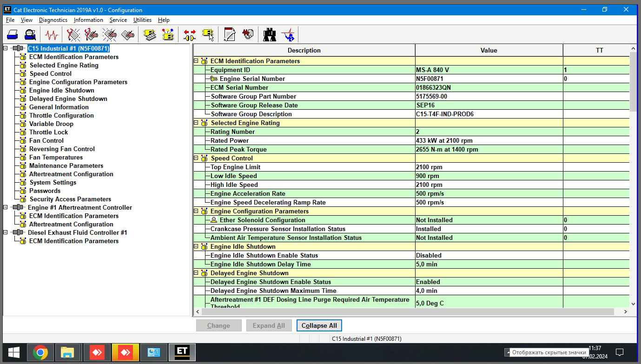Click the grid's horizontal scrollbar right arrow

click(626, 311)
